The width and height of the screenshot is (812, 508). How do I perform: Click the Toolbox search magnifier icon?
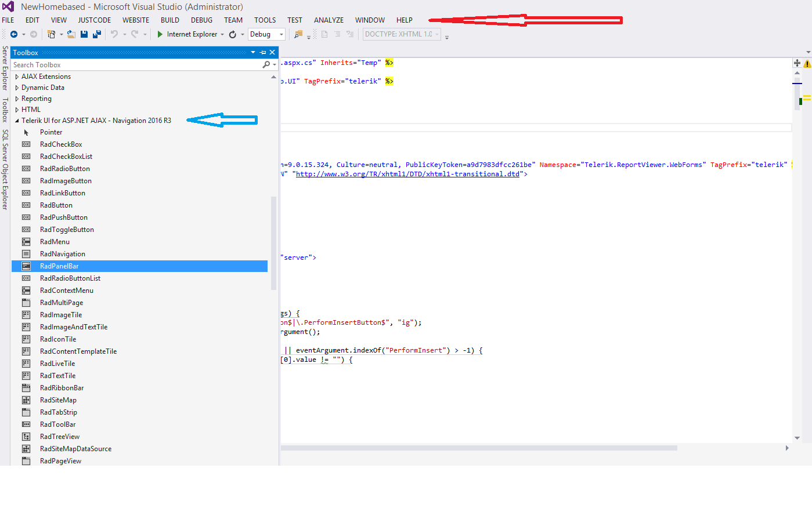266,64
